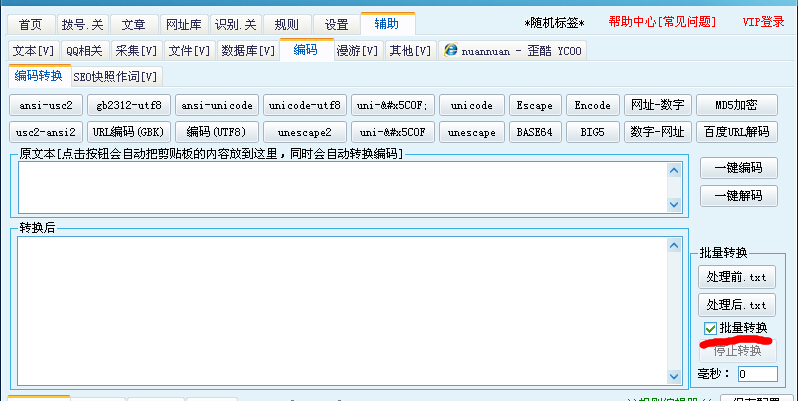
Task: Open the 文章 tab
Action: coord(133,24)
